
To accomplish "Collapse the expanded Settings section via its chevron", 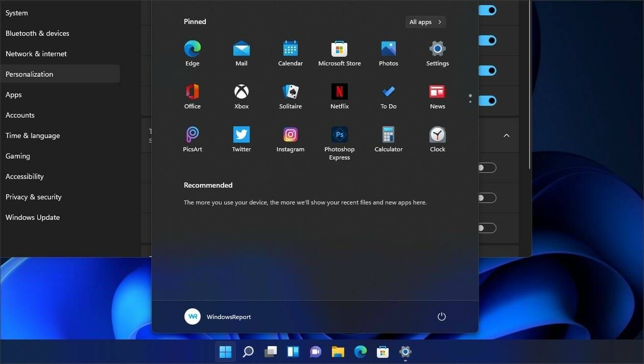I will pyautogui.click(x=506, y=135).
